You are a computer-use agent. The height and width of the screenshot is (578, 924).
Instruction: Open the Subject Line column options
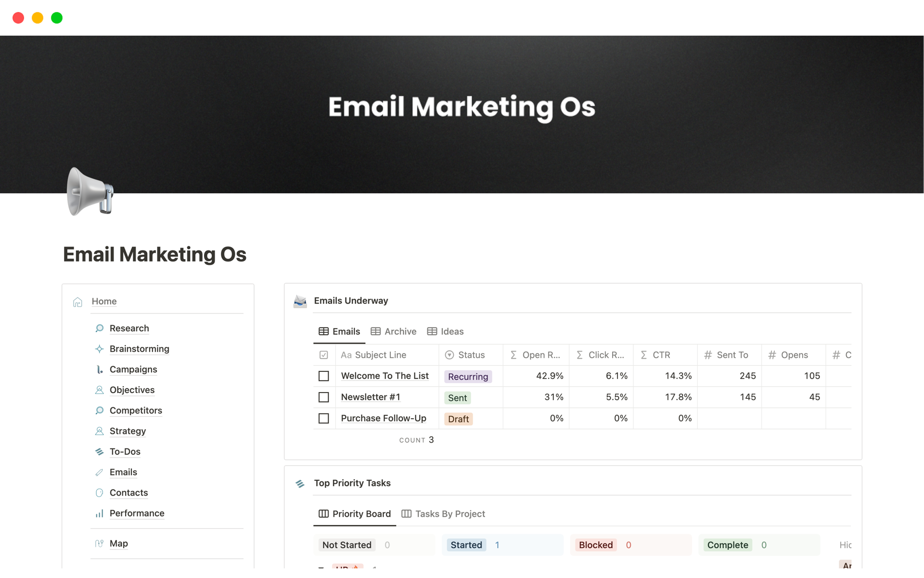(x=380, y=355)
